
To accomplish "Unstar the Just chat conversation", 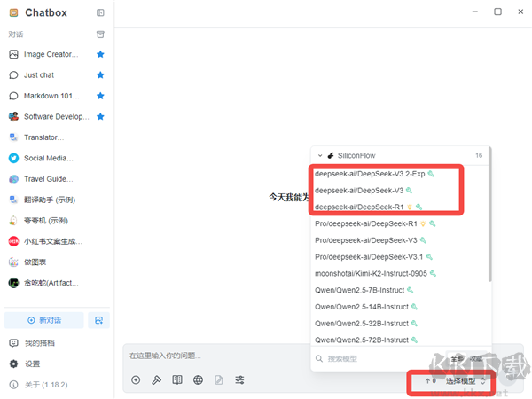I will (100, 75).
